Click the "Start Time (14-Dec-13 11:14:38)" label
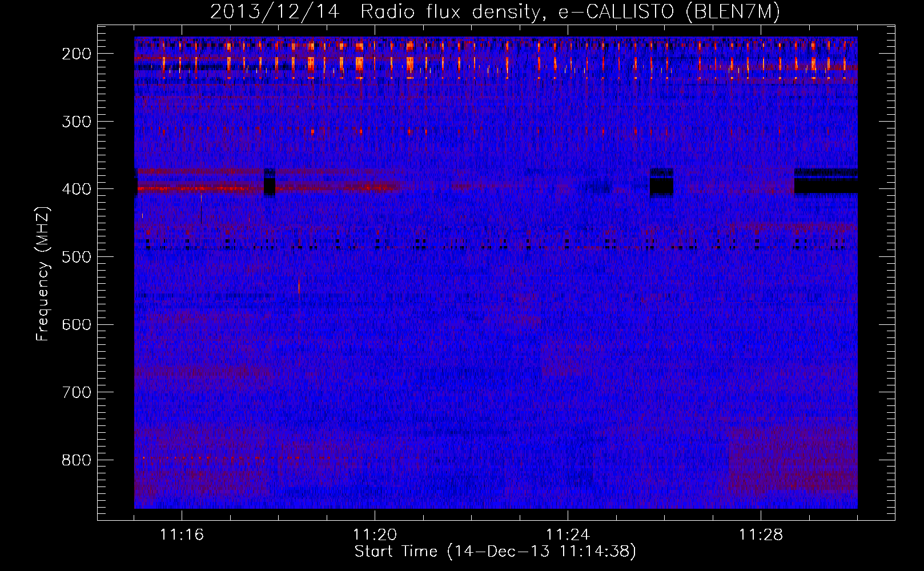 (x=495, y=552)
